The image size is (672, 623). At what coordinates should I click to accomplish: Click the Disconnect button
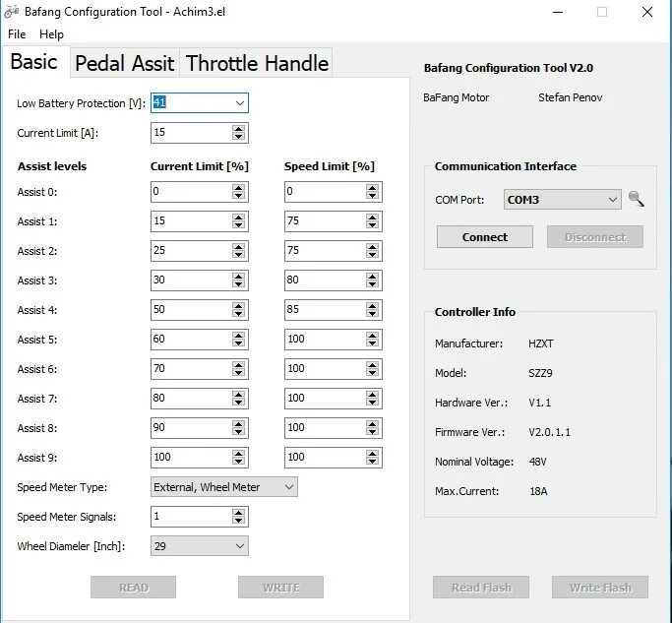595,236
